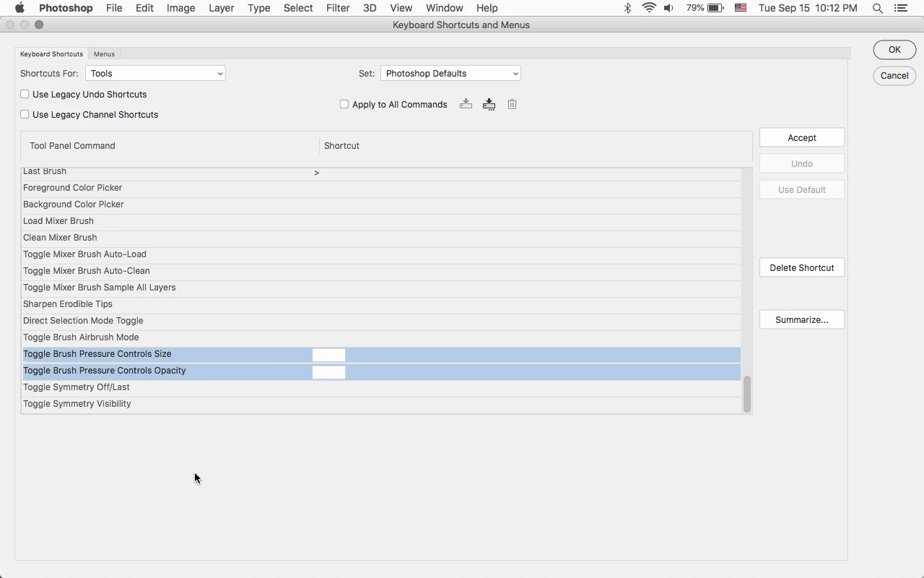Select Toggle Brush Pressure Controls Size row

(x=382, y=354)
